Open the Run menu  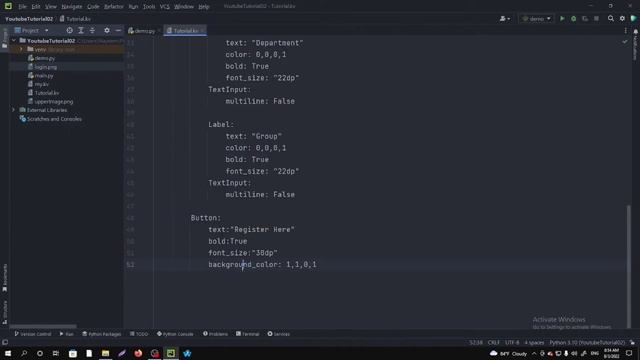tap(133, 7)
